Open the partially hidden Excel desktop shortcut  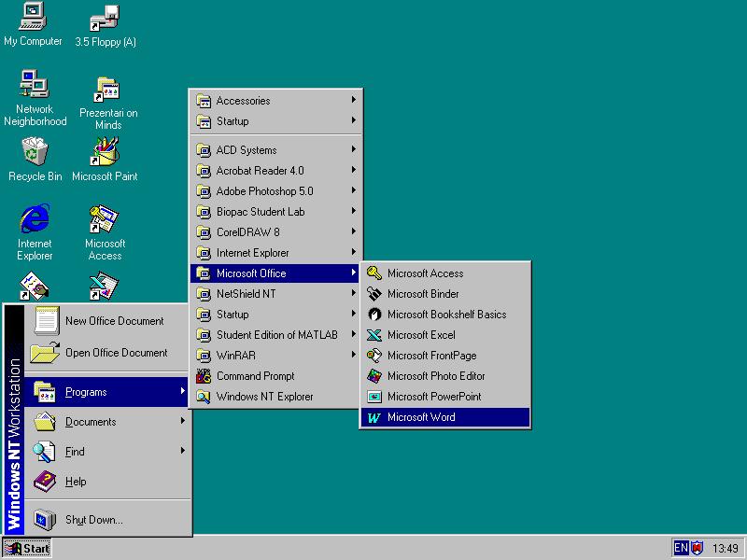(105, 287)
